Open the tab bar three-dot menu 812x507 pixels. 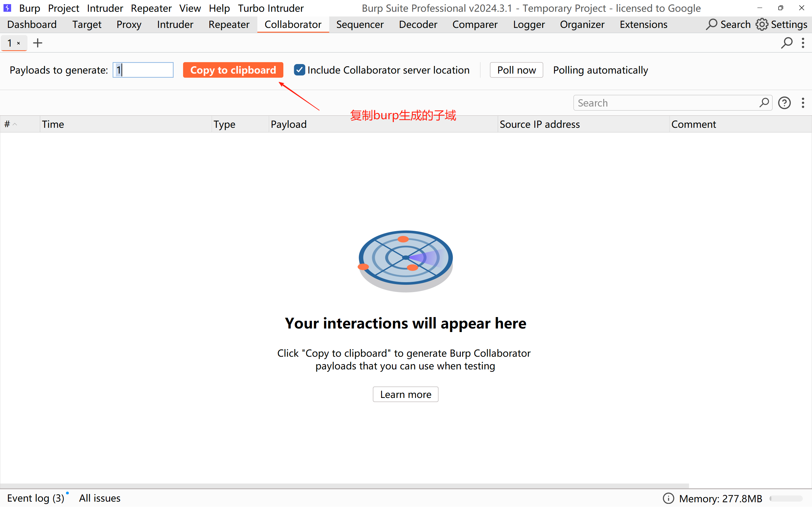803,43
